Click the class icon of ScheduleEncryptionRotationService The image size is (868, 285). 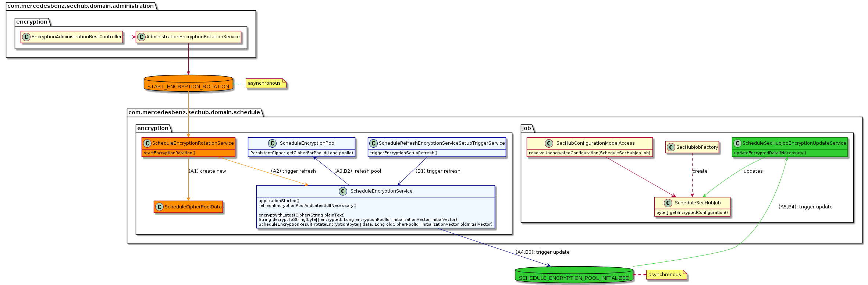tap(147, 143)
